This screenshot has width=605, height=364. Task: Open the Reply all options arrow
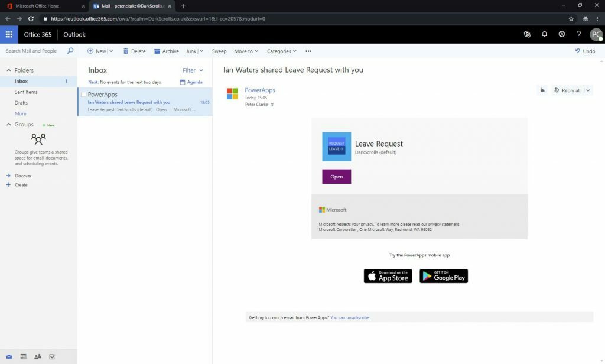pyautogui.click(x=588, y=90)
